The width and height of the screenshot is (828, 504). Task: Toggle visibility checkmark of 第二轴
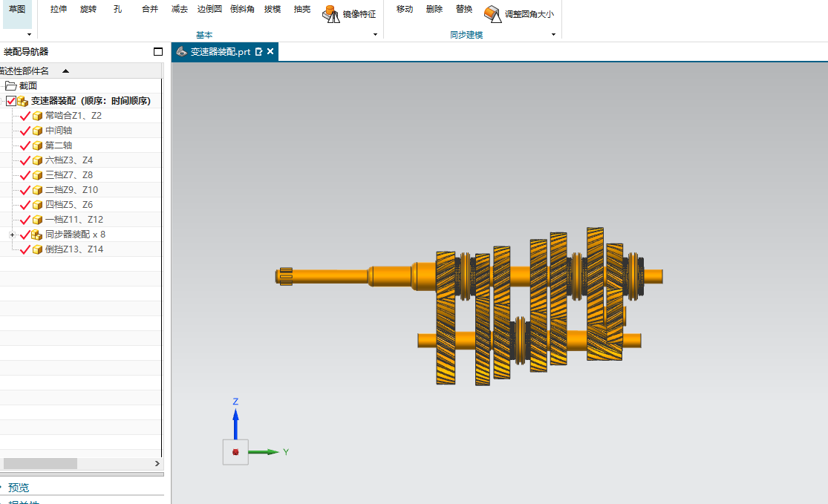click(x=25, y=145)
